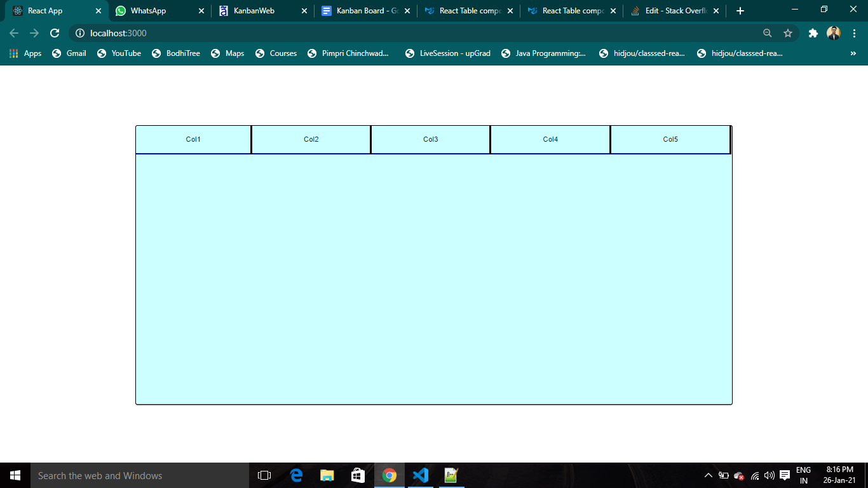Open the Chrome extensions puzzle icon
868x488 pixels.
(813, 33)
